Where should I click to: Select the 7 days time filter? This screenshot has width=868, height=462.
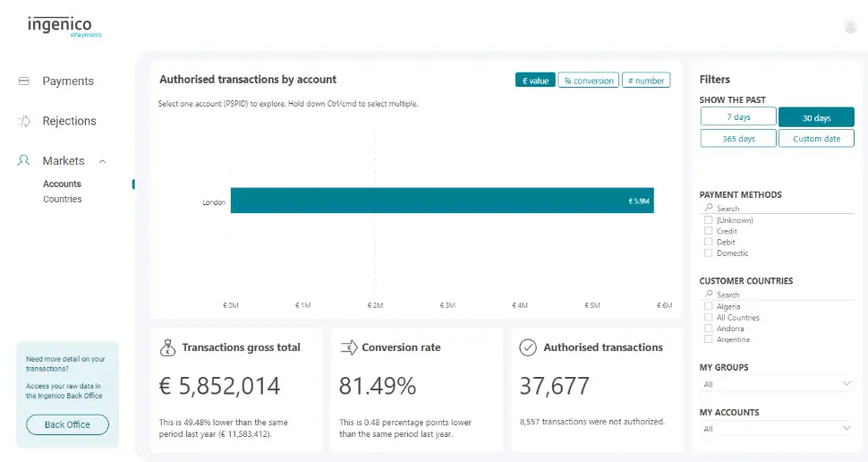(737, 117)
